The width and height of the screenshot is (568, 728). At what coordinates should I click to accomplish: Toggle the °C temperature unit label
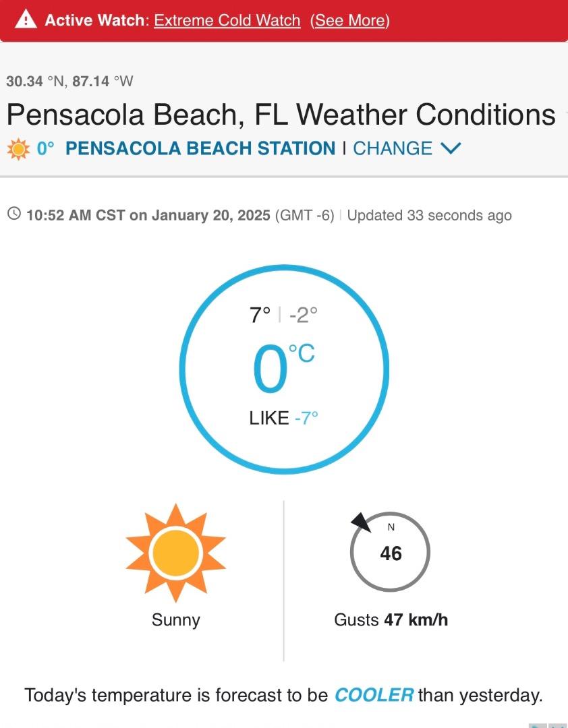point(302,353)
